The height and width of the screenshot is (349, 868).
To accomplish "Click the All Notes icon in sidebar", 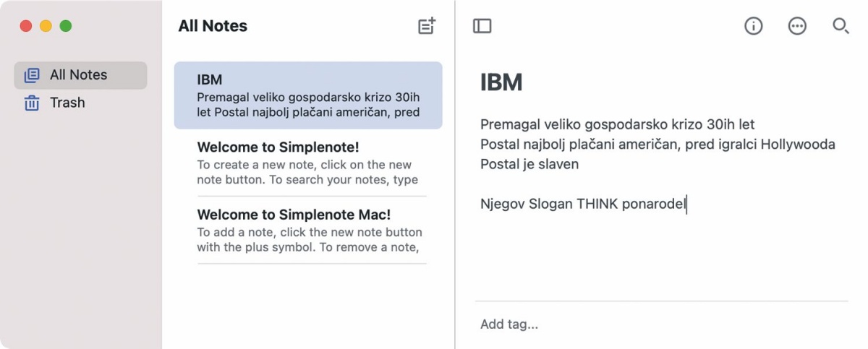I will tap(32, 75).
